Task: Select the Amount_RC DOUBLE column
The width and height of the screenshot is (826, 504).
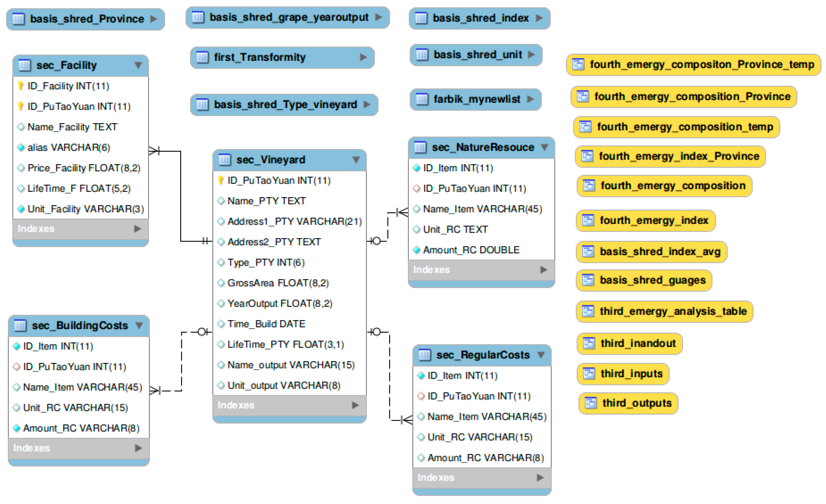Action: [471, 250]
